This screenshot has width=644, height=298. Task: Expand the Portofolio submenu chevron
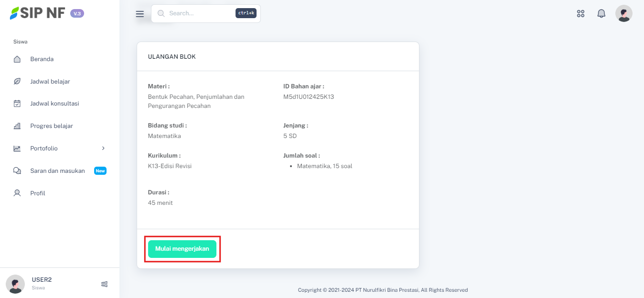pos(103,149)
